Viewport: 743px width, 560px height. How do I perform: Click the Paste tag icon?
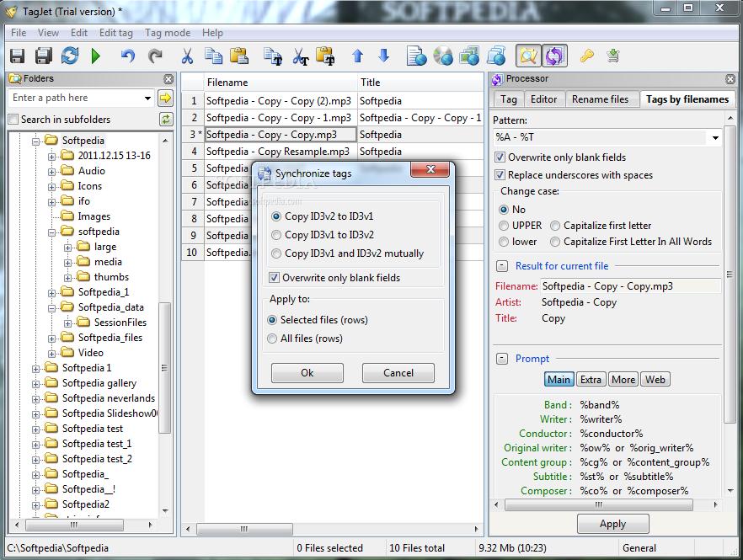click(x=325, y=56)
